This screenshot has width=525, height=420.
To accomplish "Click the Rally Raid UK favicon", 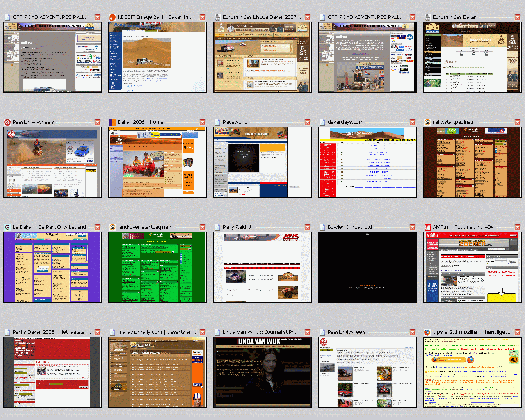I will [217, 227].
